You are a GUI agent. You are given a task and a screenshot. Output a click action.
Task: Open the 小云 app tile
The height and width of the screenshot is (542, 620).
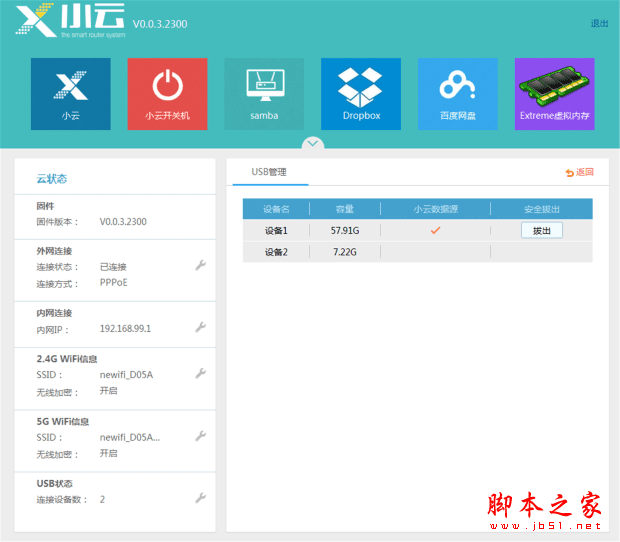point(71,94)
